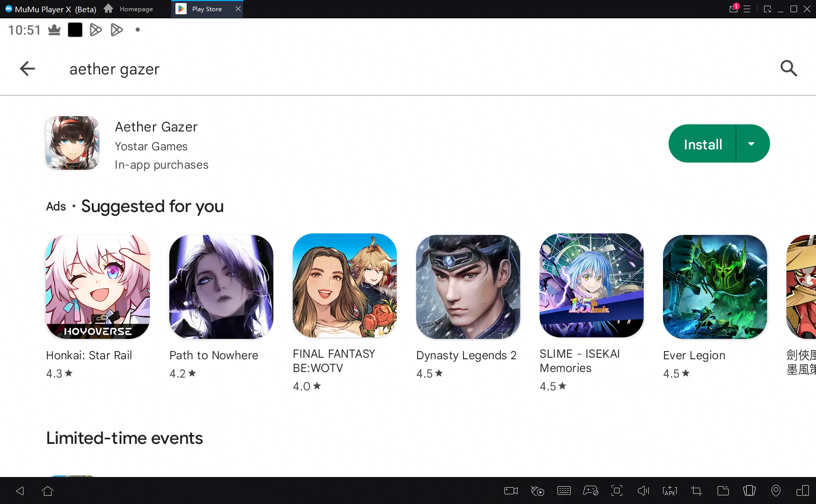Click the window resize-to-corner icon
The height and width of the screenshot is (504, 816).
tap(767, 9)
